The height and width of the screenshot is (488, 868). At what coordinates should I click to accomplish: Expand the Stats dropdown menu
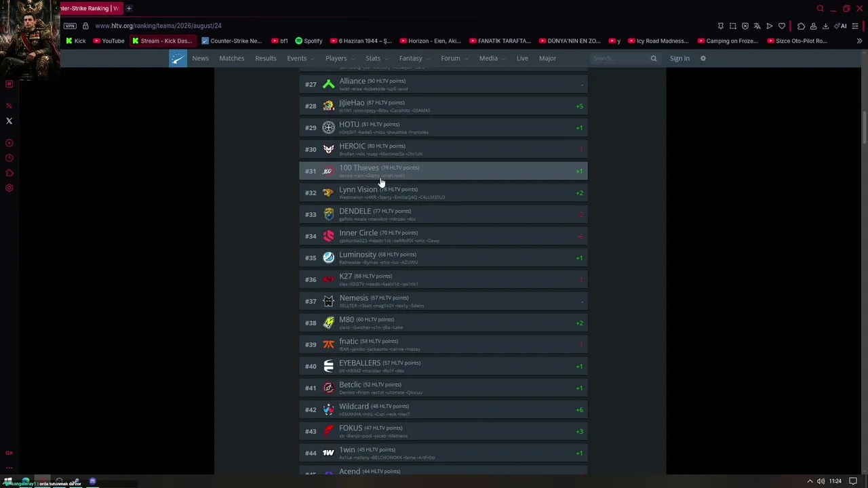pos(377,58)
